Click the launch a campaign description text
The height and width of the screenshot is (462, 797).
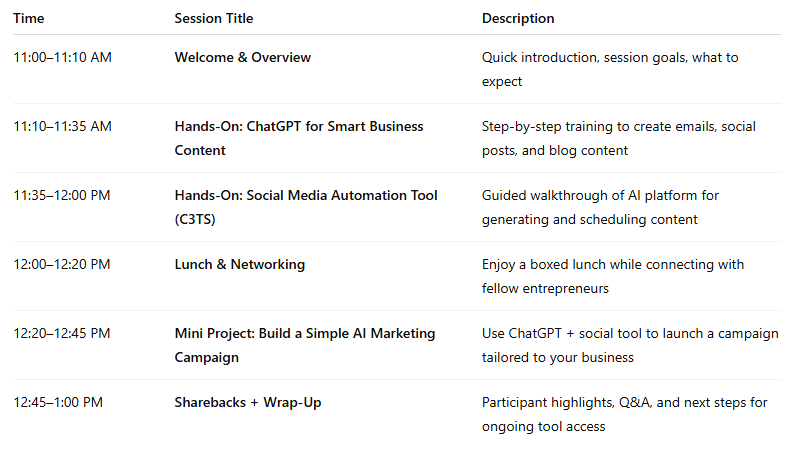coord(629,345)
